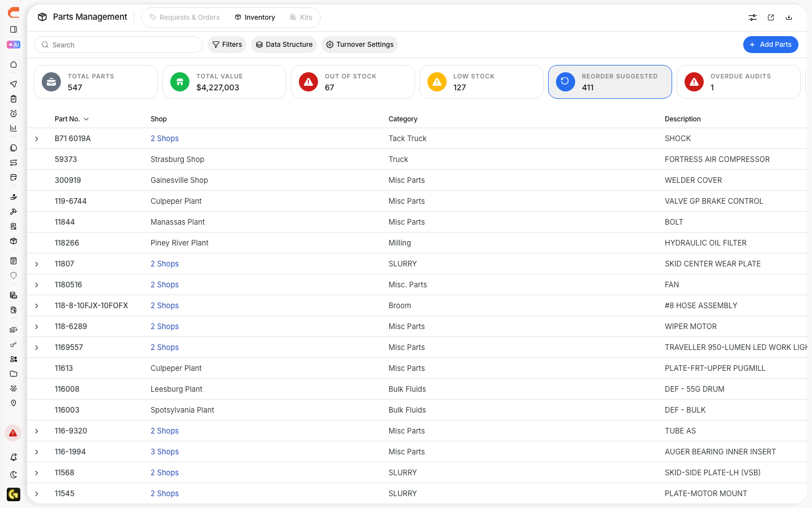Toggle the sidebar panel collapse icon
The height and width of the screenshot is (508, 812).
[14, 29]
